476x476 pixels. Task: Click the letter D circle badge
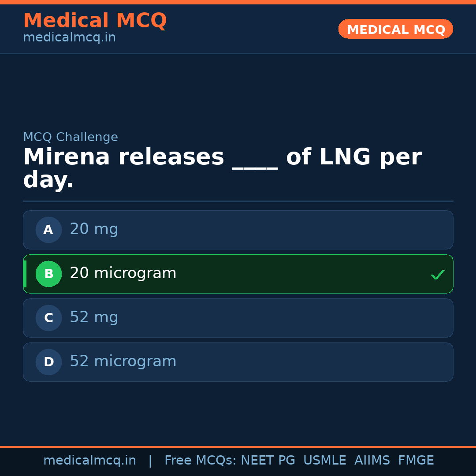(48, 362)
